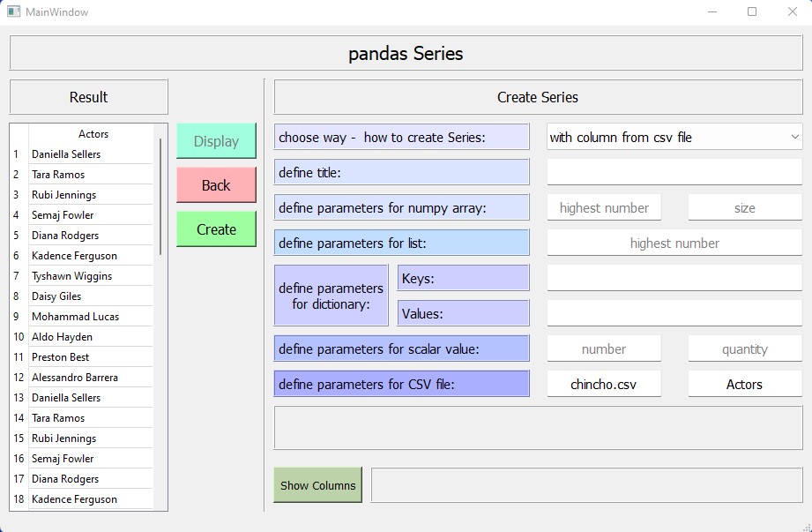Click the 'define title' input field

674,172
